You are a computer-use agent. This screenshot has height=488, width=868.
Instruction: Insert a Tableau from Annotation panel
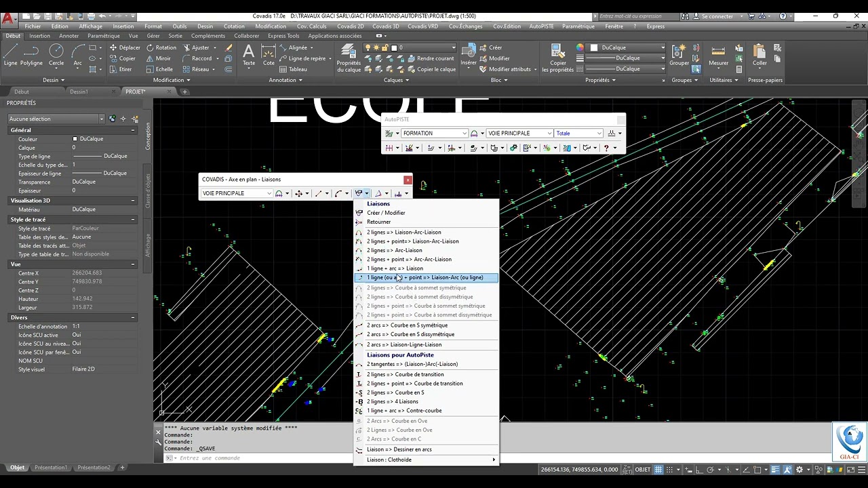293,69
